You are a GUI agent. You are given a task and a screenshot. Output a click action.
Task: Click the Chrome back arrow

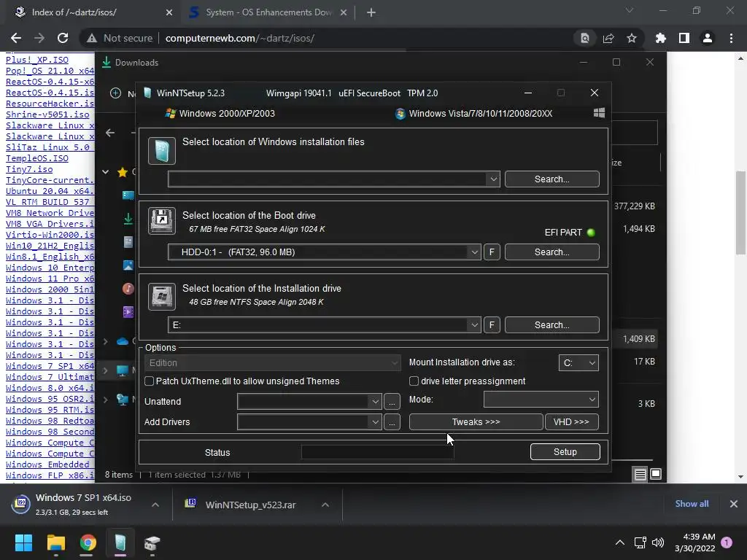[16, 38]
